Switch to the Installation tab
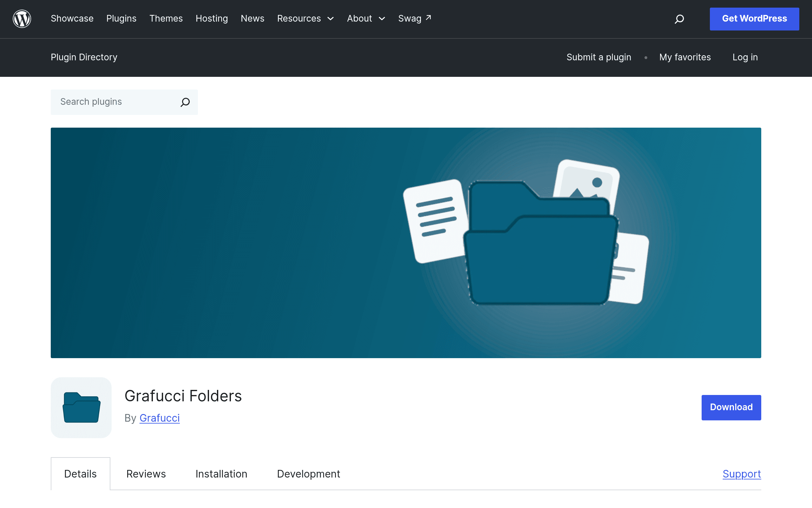Viewport: 812px width, 508px height. tap(221, 474)
